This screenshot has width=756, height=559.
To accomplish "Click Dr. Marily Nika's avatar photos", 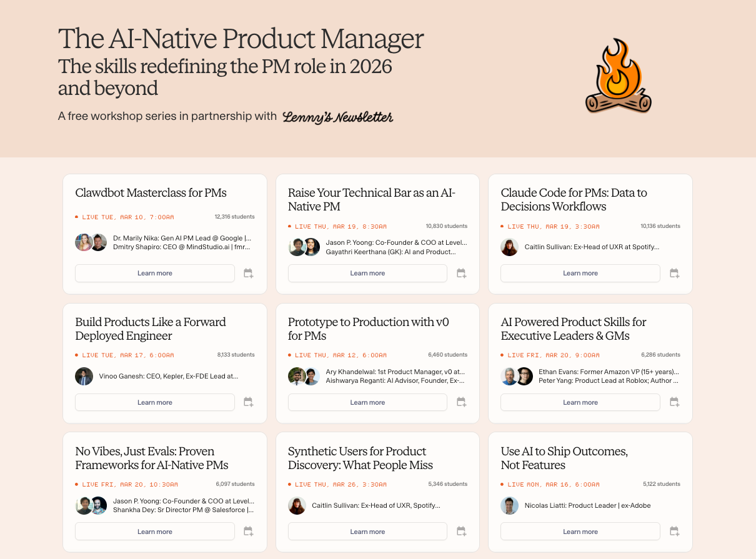I will click(x=91, y=242).
